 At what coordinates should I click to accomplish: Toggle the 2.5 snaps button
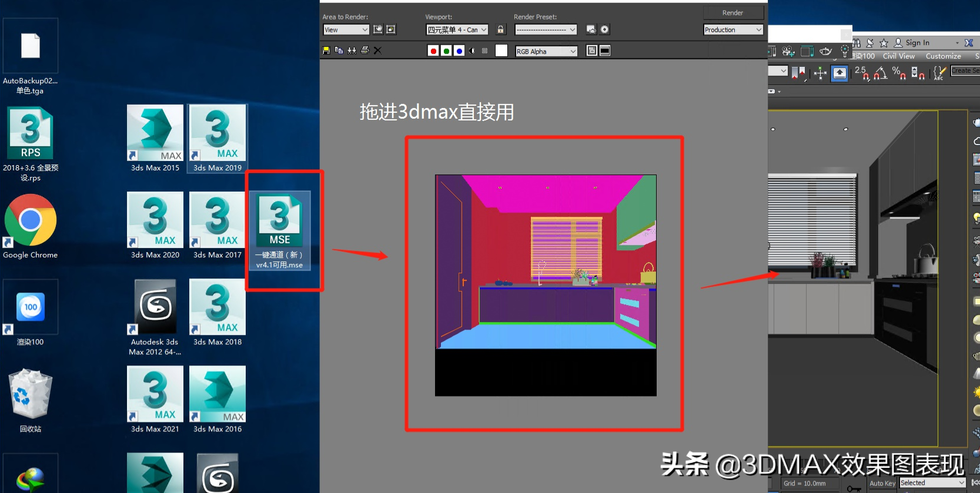coord(861,73)
